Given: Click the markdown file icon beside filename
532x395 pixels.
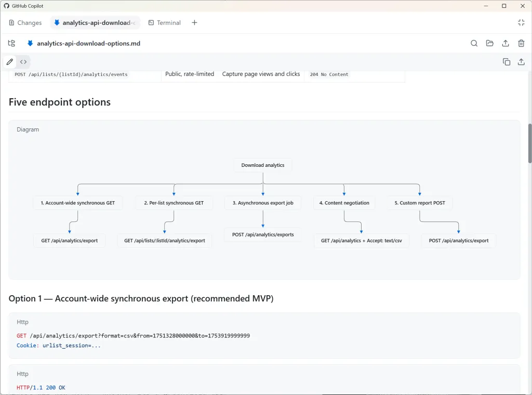Looking at the screenshot, I should [x=30, y=43].
